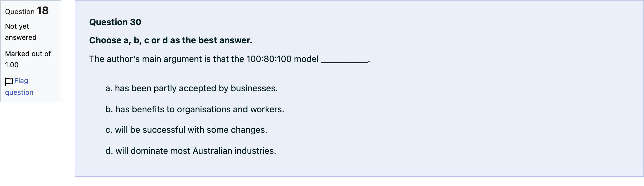Click '100:80:100' in the question text
Viewport: 644px width, 186px height.
(269, 59)
